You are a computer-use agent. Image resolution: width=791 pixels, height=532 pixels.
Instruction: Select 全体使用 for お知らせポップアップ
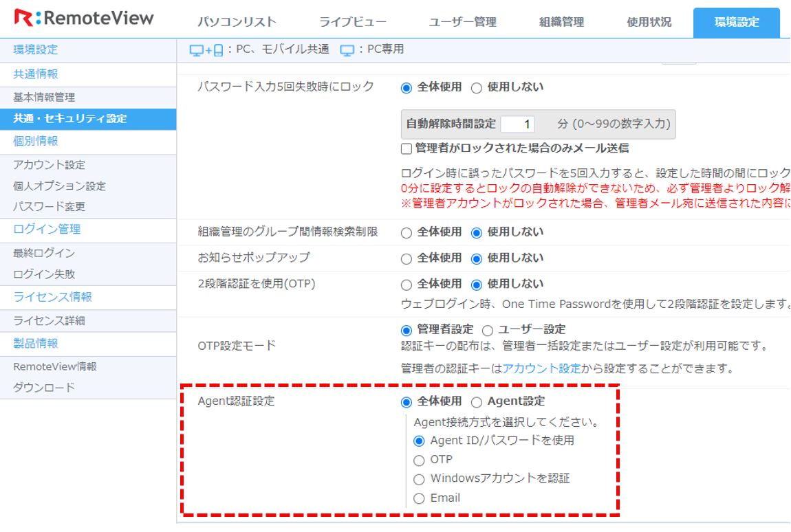coord(406,259)
